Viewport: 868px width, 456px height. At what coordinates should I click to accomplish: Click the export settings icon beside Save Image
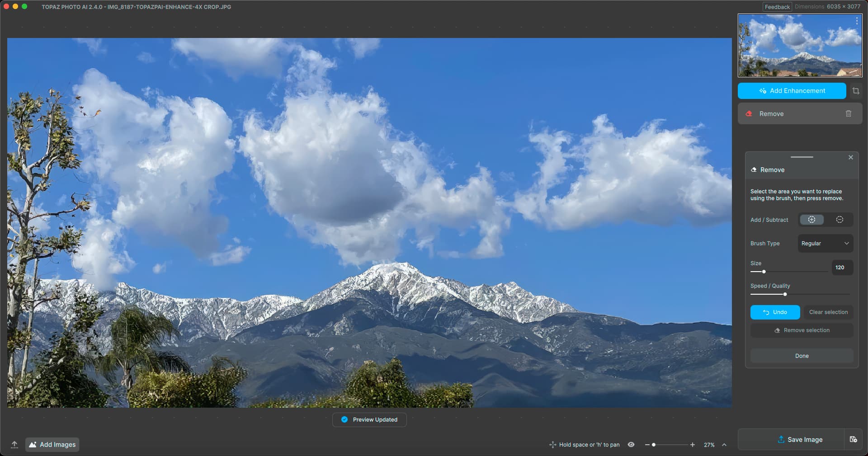(853, 439)
